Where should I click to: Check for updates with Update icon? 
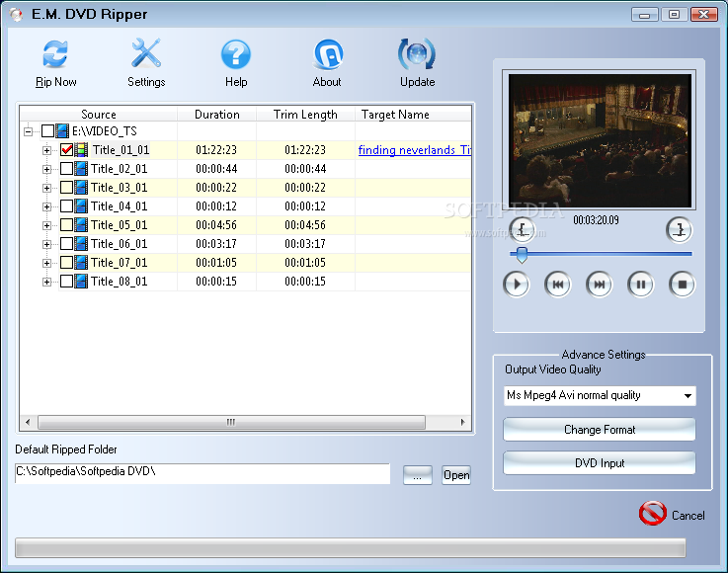[417, 54]
